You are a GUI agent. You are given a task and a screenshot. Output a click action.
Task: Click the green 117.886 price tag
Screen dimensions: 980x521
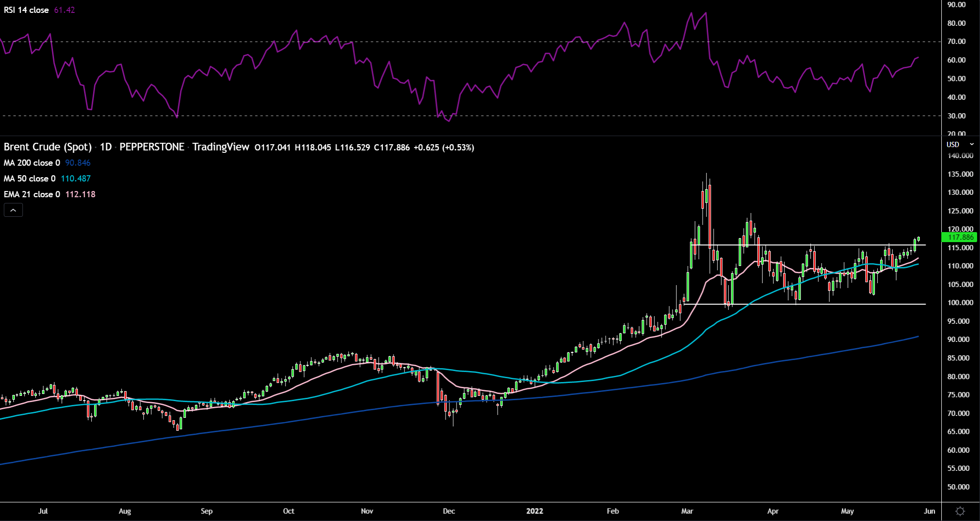(960, 237)
